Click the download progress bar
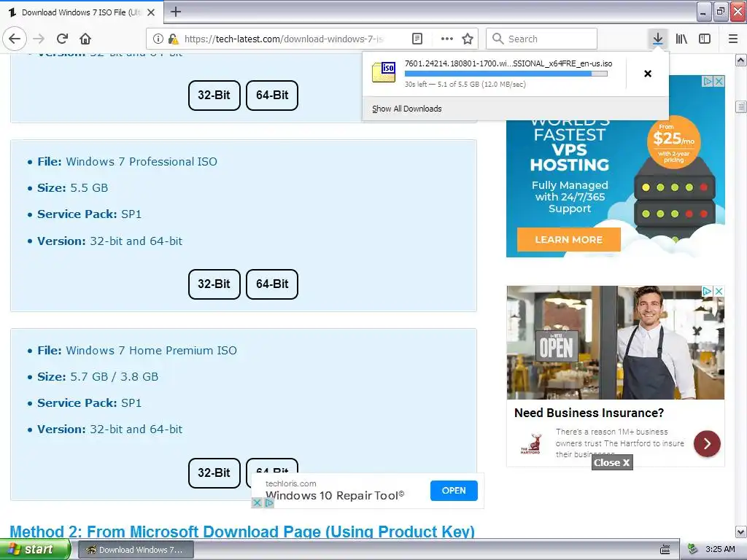 [x=506, y=74]
